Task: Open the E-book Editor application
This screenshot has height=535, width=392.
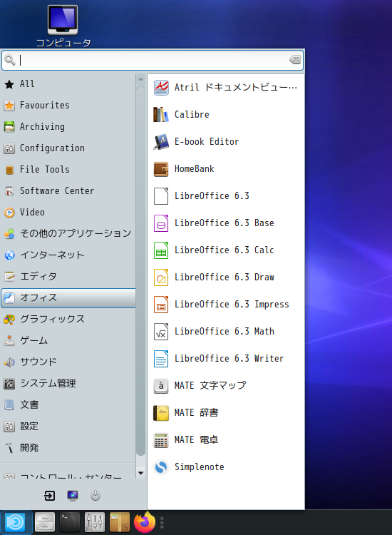Action: pos(226,142)
